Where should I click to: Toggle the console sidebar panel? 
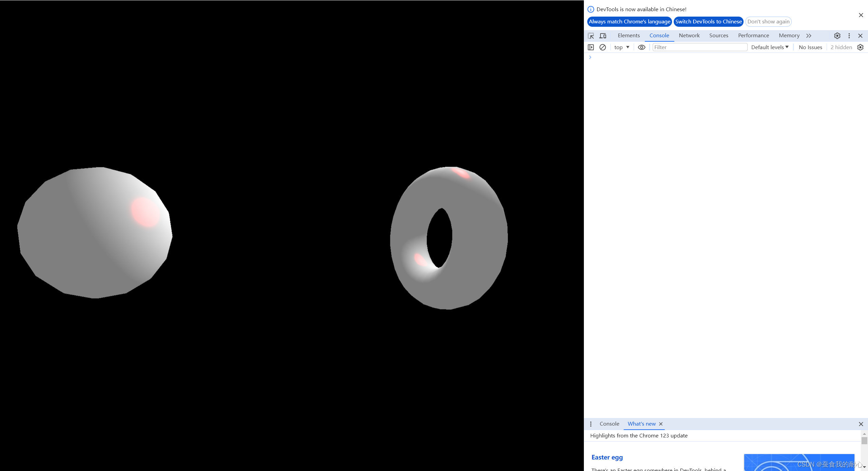(591, 47)
